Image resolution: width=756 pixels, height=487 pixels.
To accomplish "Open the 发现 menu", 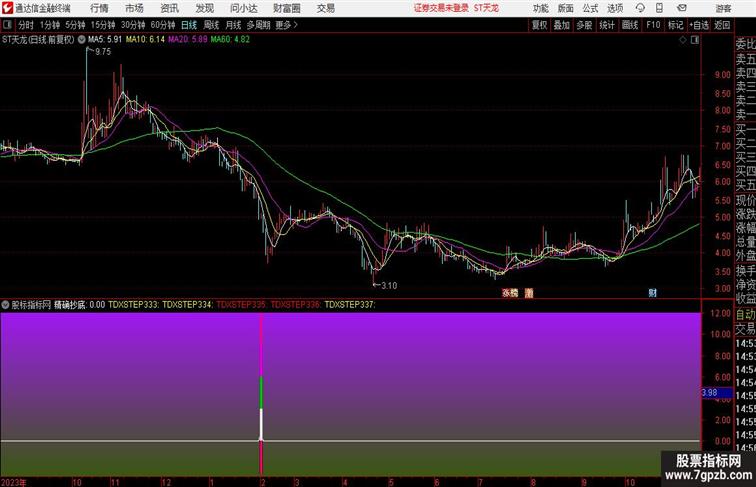I will point(204,8).
